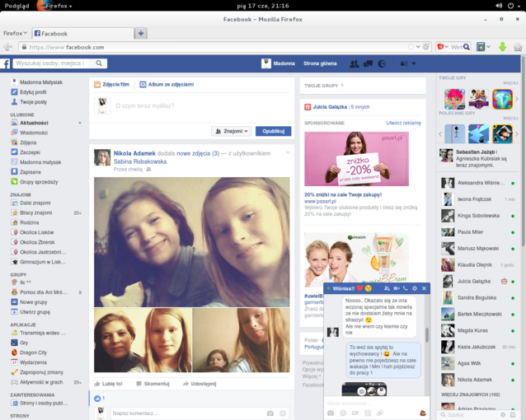Expand the Aktualności sort arrow in sidebar
The width and height of the screenshot is (526, 420).
(80, 123)
